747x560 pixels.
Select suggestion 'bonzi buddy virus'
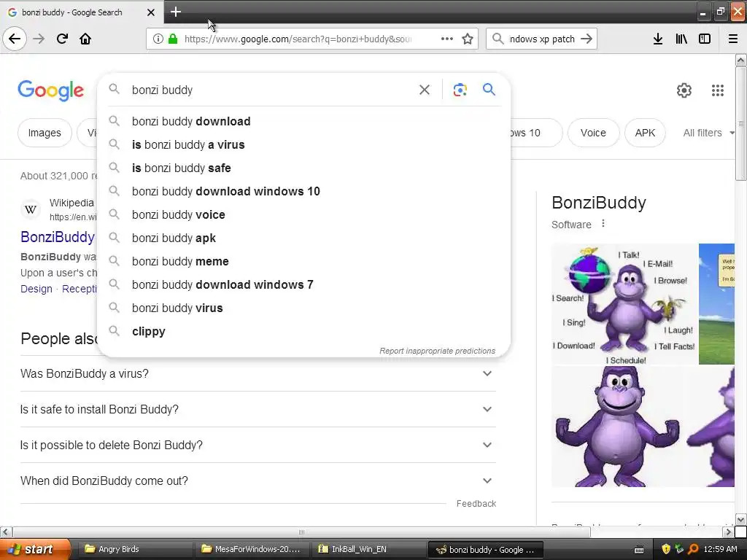pos(303,308)
